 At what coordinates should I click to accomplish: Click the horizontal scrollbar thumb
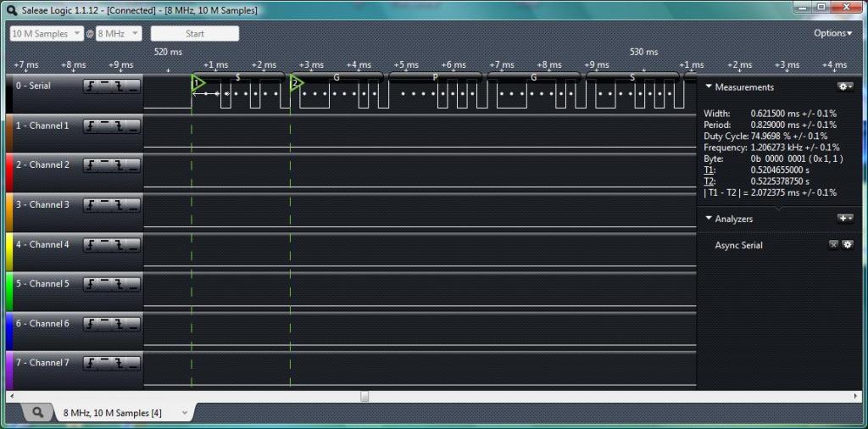pyautogui.click(x=364, y=396)
